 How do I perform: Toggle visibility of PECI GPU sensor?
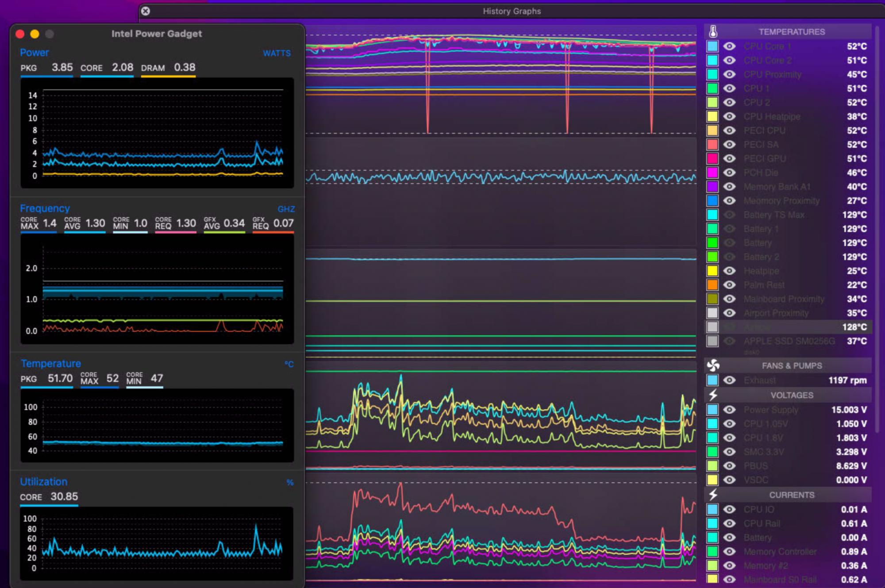[x=729, y=158]
